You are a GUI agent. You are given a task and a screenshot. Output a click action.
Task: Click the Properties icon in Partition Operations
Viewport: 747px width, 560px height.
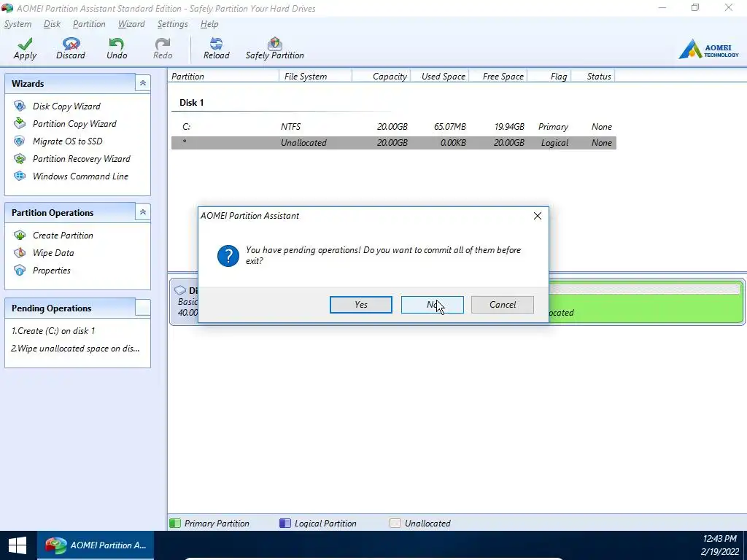tap(20, 271)
